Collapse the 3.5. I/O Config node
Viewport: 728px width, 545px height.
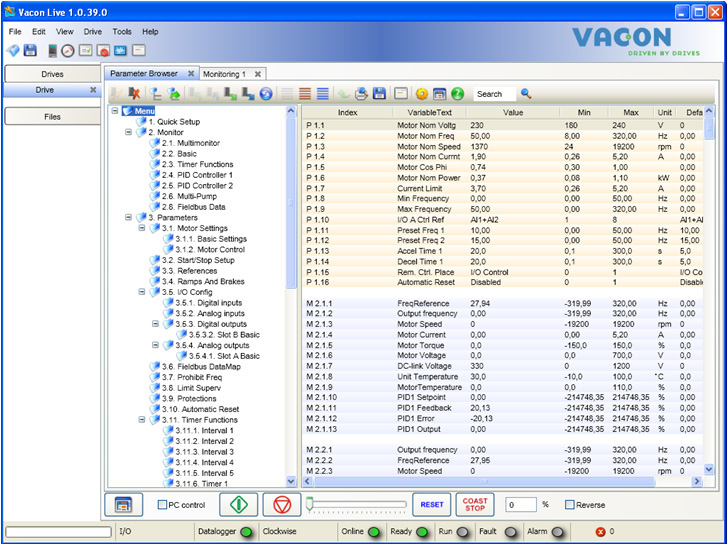tap(142, 292)
